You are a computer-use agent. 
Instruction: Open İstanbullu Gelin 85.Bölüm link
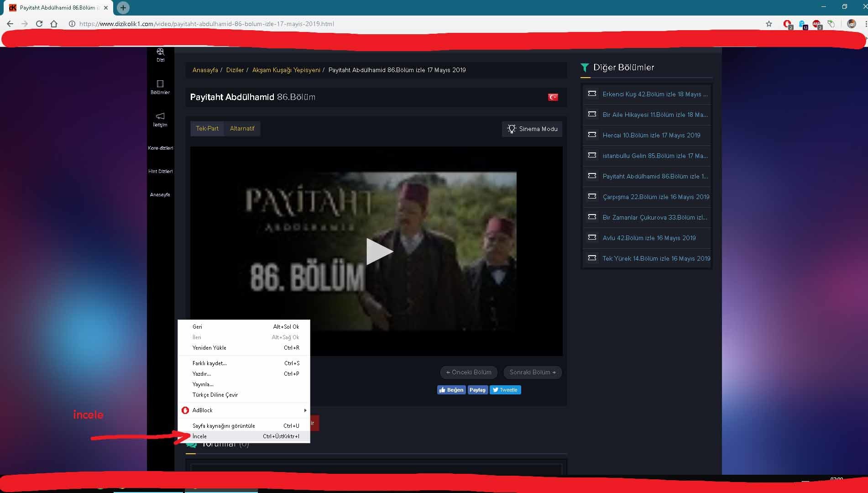point(655,156)
